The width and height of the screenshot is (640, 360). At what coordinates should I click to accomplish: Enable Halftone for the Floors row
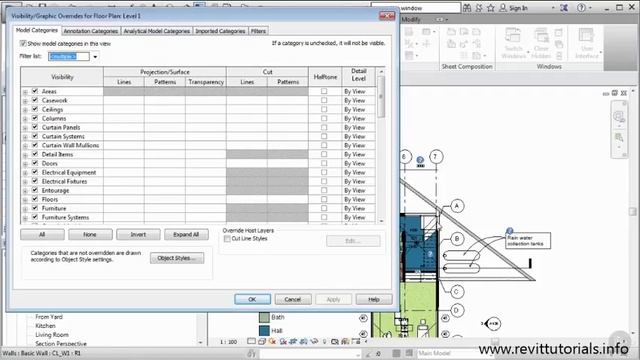[324, 199]
